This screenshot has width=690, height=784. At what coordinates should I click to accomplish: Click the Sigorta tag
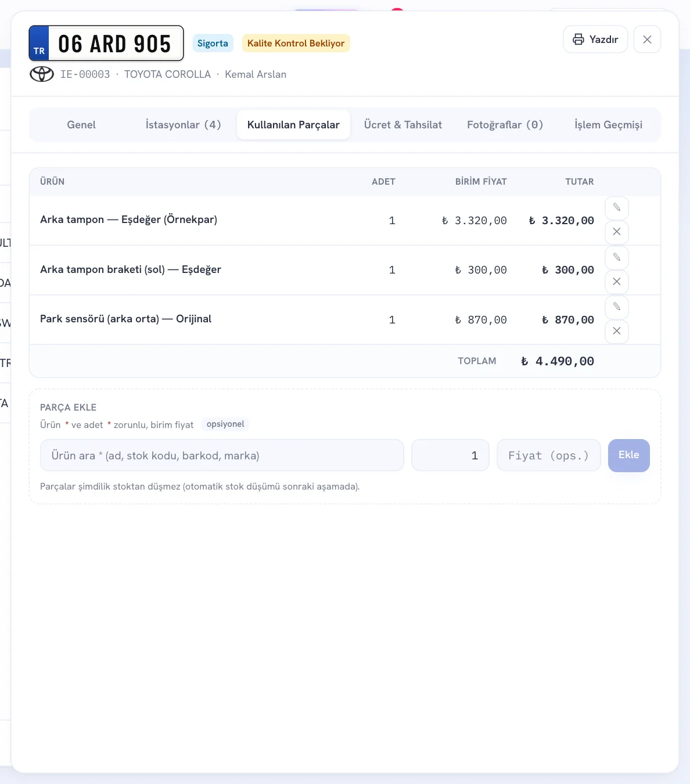coord(213,43)
